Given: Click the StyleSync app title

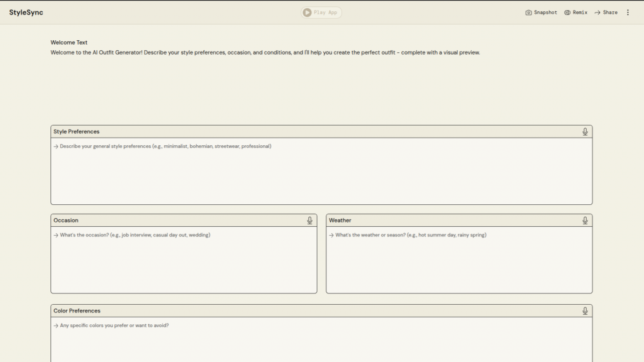Looking at the screenshot, I should (x=26, y=13).
